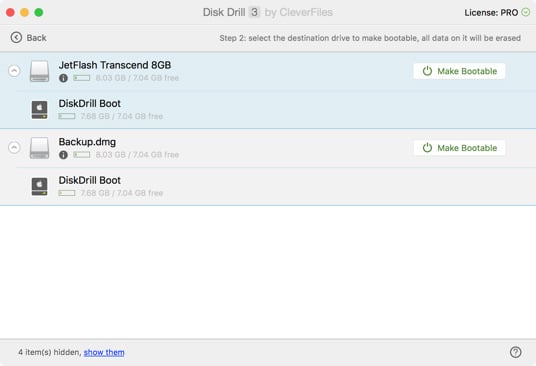This screenshot has height=366, width=536.
Task: Click DiskDrill Boot partition icon under Backup.dmg
Action: [x=40, y=187]
